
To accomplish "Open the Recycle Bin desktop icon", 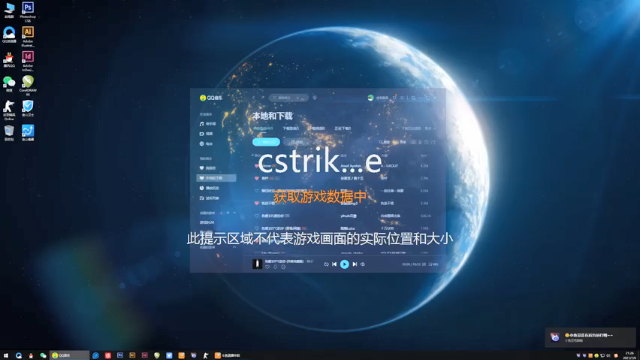I will (9, 133).
